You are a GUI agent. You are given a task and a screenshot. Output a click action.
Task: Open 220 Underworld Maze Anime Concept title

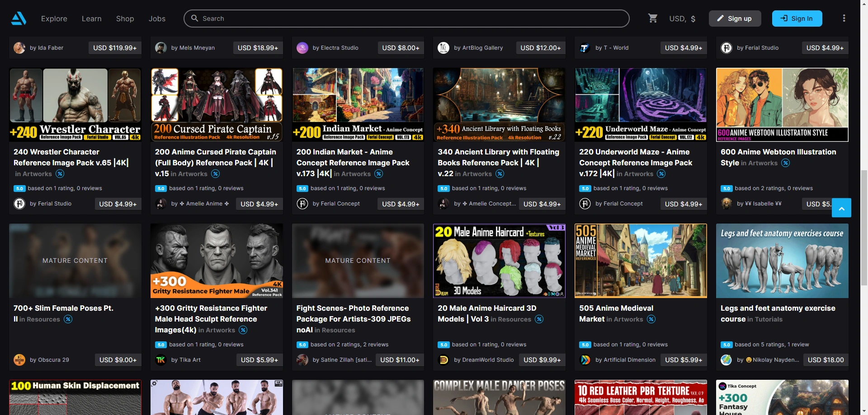pyautogui.click(x=636, y=163)
